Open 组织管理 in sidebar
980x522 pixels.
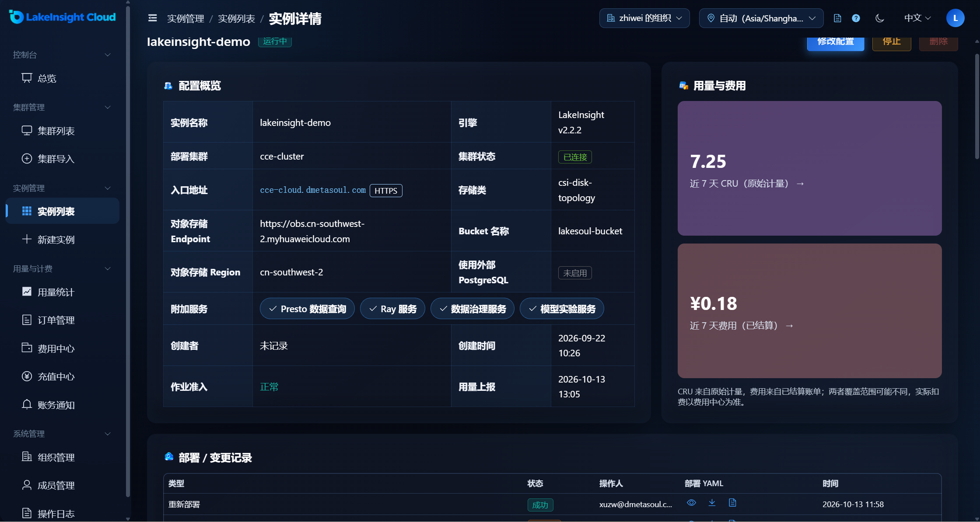pyautogui.click(x=62, y=457)
